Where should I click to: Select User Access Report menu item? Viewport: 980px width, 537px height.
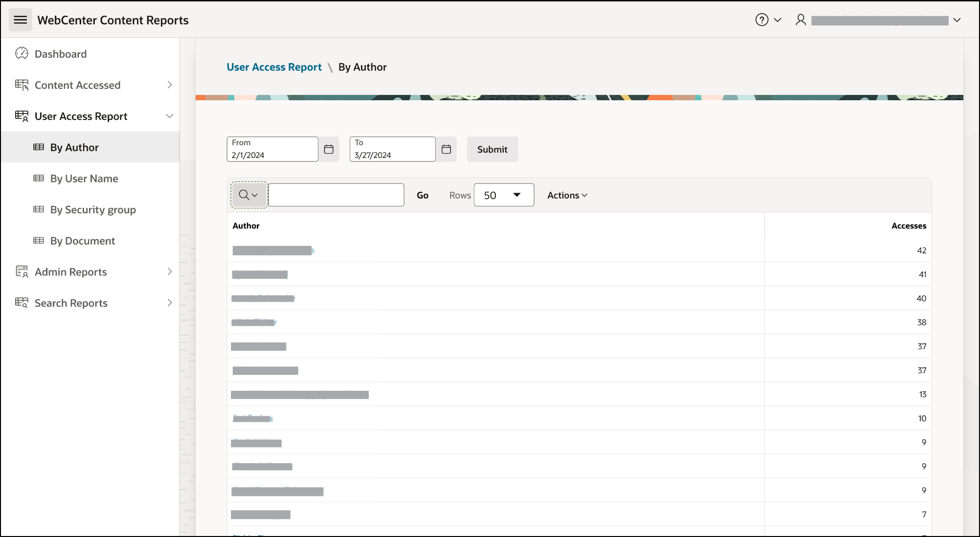point(81,116)
